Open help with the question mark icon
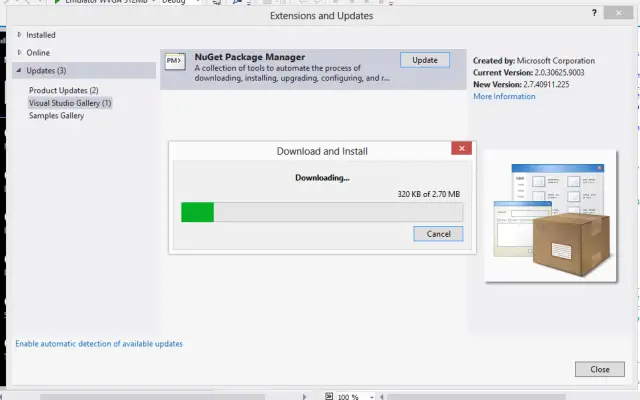 click(594, 13)
